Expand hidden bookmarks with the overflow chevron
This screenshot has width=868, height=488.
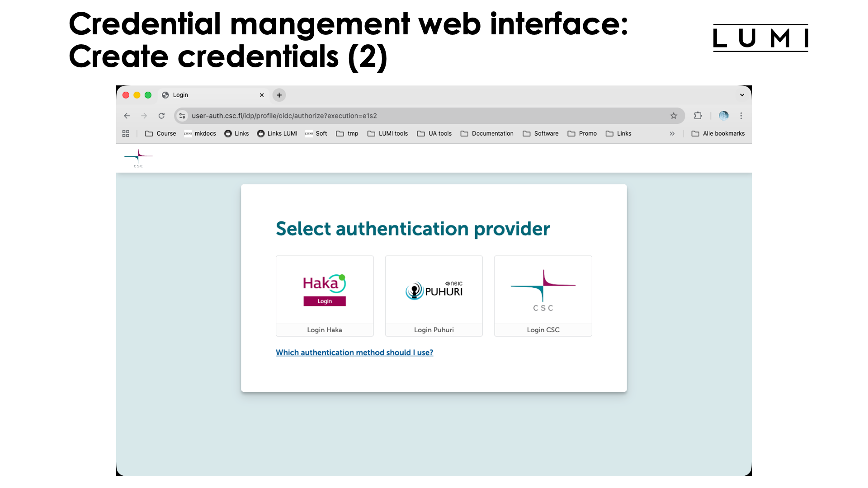[x=672, y=133]
